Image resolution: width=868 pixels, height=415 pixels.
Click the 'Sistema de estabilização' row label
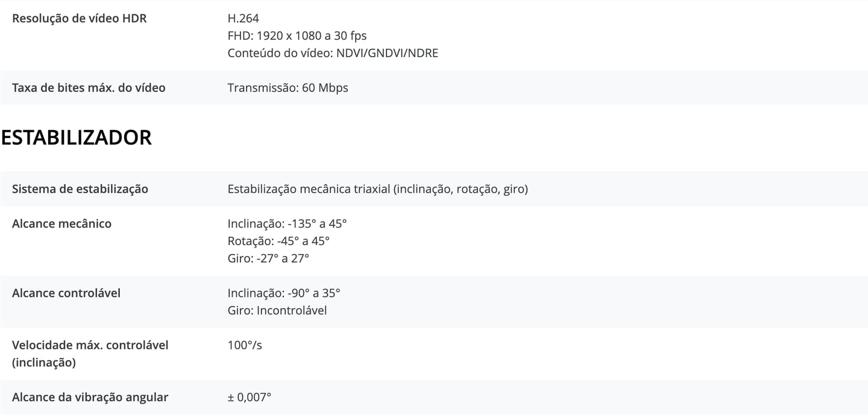(80, 189)
